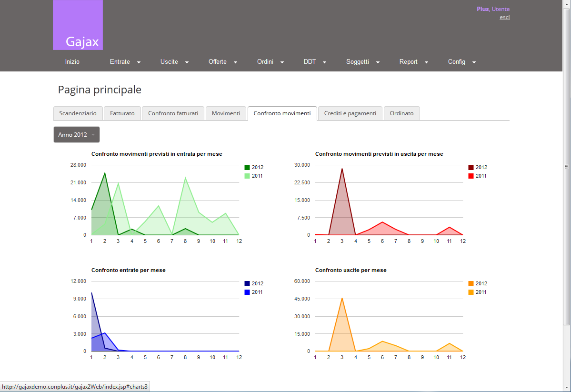Expand the Uscite menu arrow

[187, 62]
